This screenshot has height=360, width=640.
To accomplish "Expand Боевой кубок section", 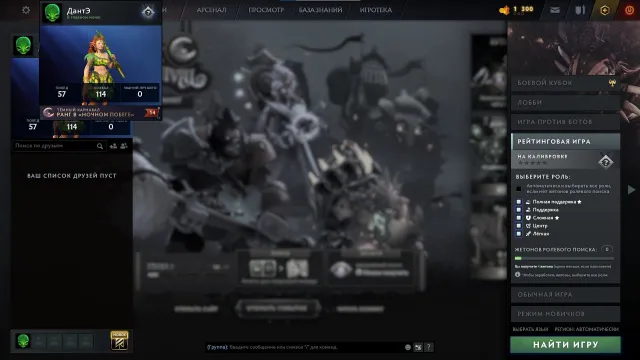I will (565, 83).
